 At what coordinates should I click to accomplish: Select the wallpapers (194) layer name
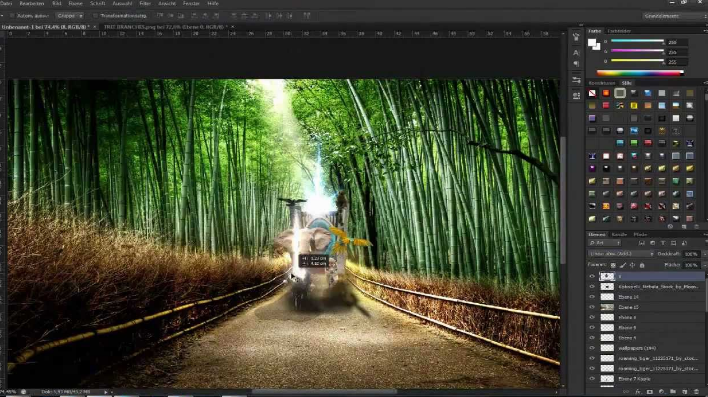637,348
